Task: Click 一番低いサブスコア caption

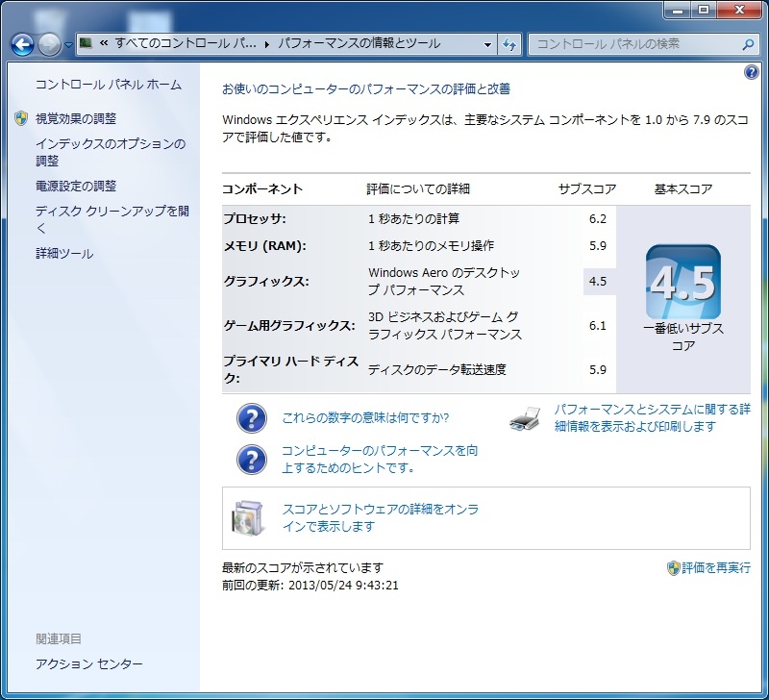Action: coord(683,337)
